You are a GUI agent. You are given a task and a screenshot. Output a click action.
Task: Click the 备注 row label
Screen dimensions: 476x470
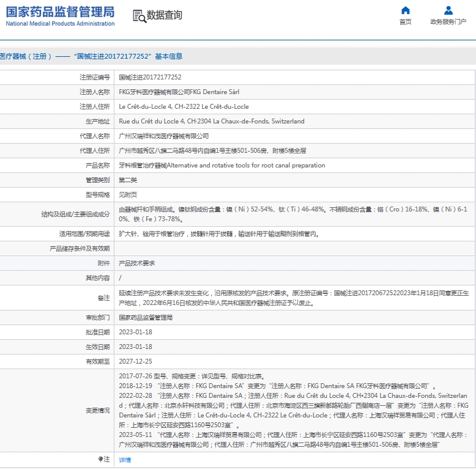coord(104,298)
